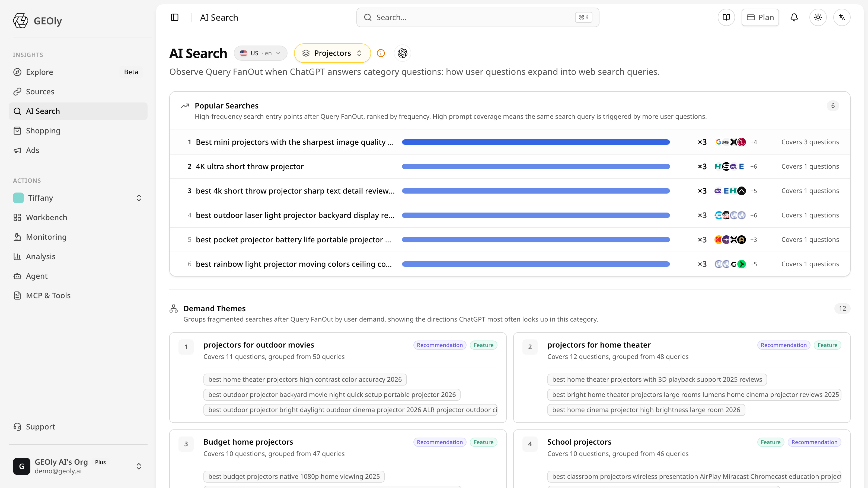Click source logos in the rainbow light projector row
The image size is (868, 488).
pos(730,264)
